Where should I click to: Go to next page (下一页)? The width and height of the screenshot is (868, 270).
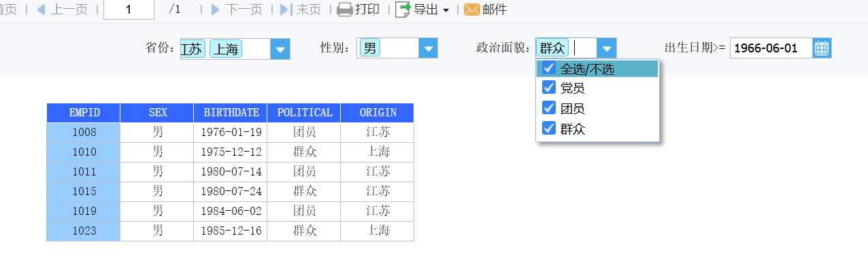[x=236, y=10]
